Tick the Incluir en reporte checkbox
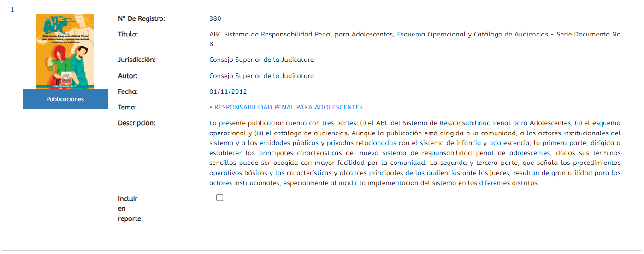Screen dimensions: 644x254 coord(219,198)
